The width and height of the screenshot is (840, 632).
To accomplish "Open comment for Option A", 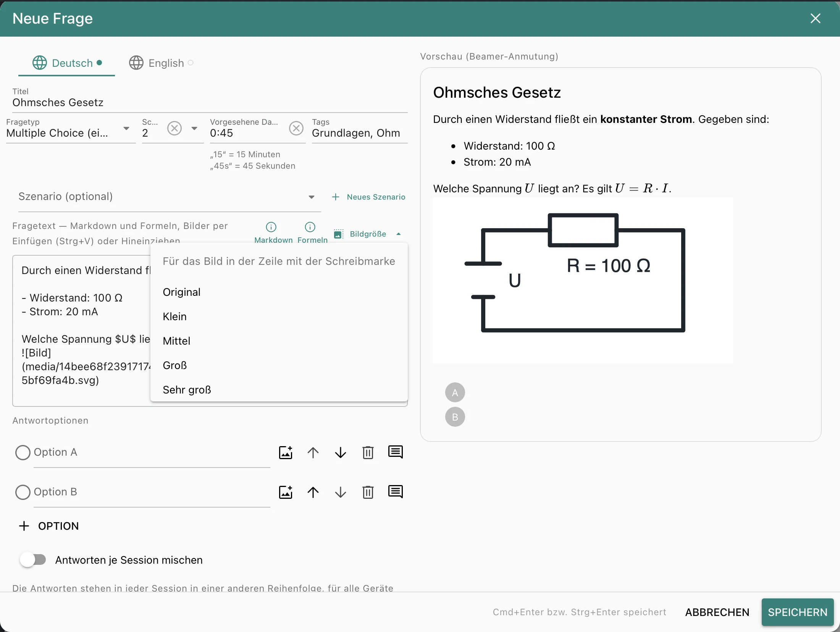I will (396, 452).
